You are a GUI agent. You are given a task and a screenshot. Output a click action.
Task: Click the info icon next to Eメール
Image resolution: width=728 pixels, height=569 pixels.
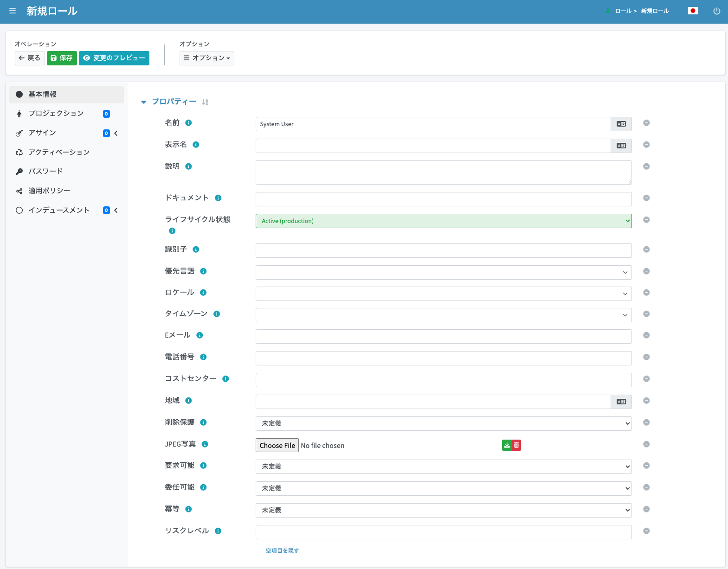coord(200,335)
